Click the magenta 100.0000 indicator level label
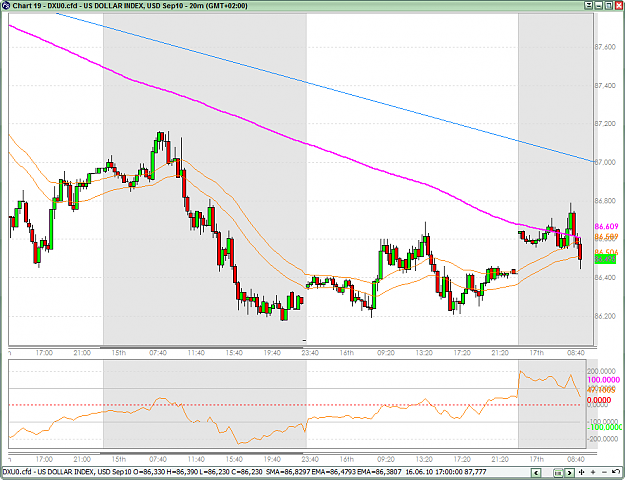This screenshot has width=625, height=480. 604,380
